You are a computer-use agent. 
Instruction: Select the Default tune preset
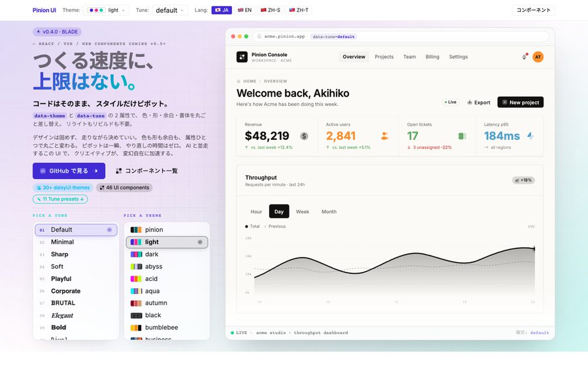click(76, 230)
